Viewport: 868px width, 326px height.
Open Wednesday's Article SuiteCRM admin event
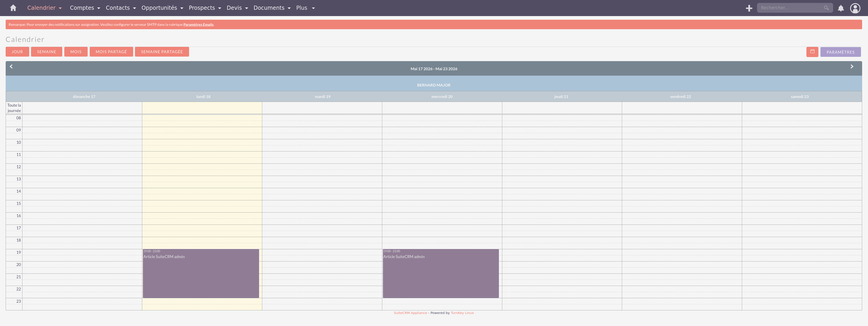click(441, 273)
